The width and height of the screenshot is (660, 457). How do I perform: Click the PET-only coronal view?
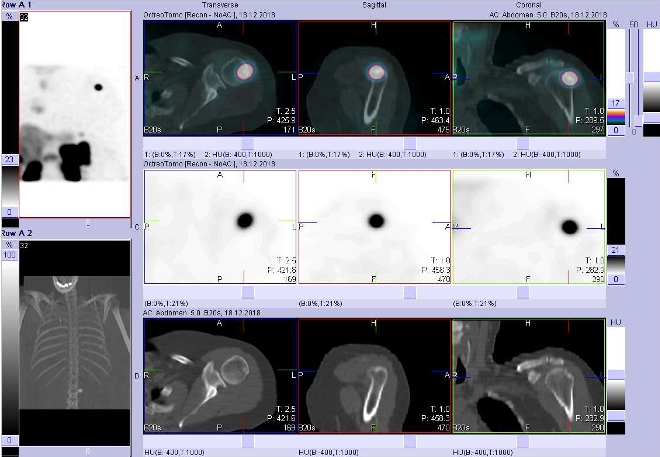[x=528, y=226]
